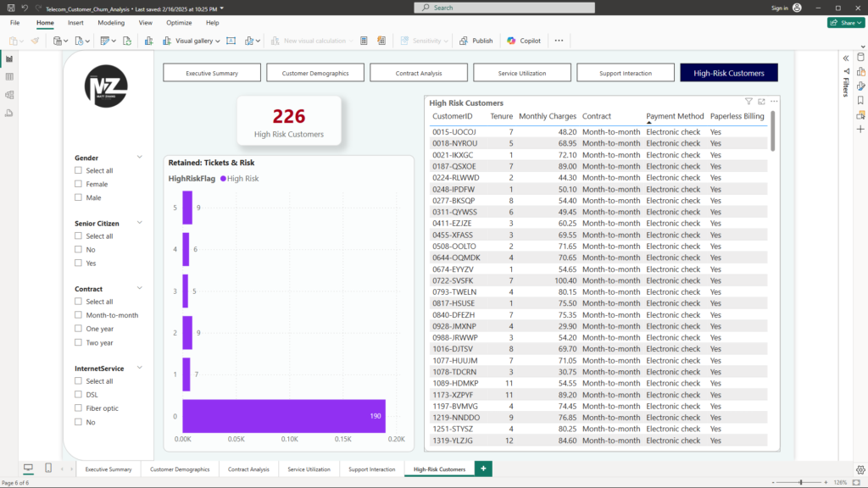This screenshot has width=868, height=488.
Task: Switch to Customer Demographics page tab
Action: (180, 469)
